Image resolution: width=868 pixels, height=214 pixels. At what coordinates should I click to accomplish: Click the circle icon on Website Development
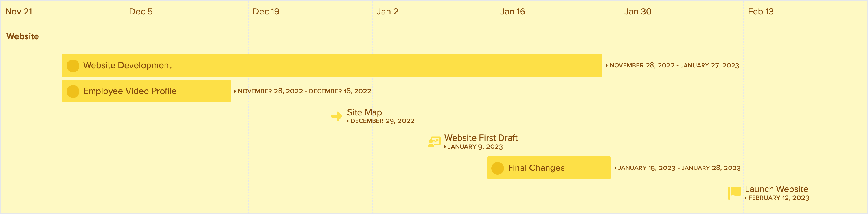tap(73, 66)
